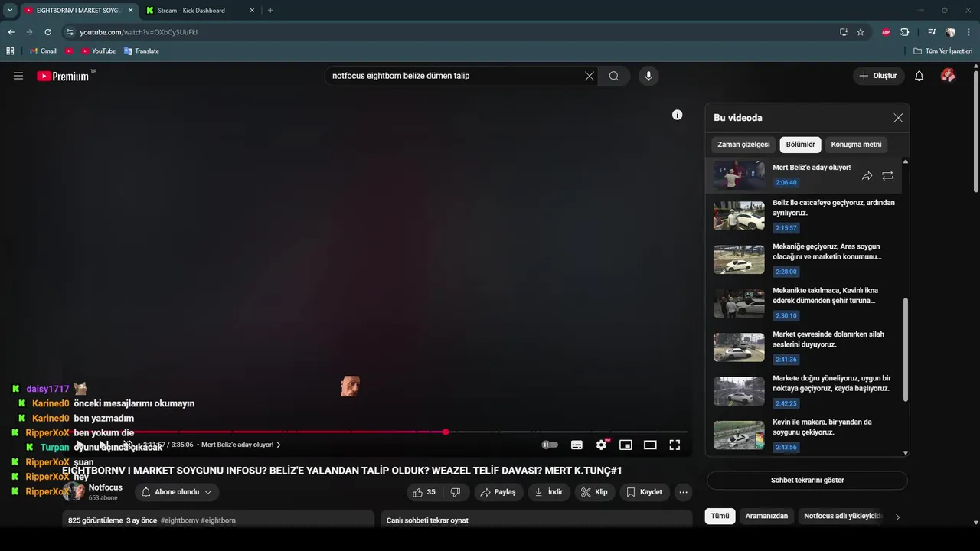Expand current chapter title chevron in player
Screen dimensions: 980x551
279,445
